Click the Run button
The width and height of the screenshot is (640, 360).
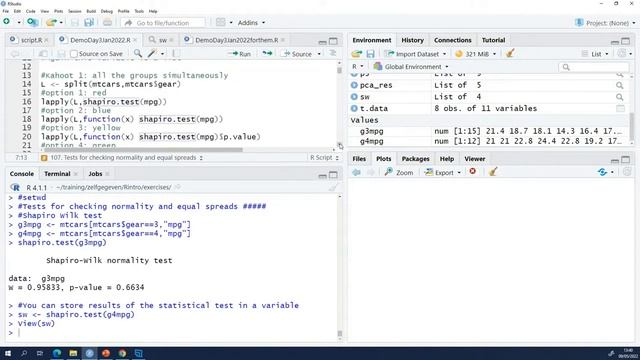pyautogui.click(x=240, y=54)
